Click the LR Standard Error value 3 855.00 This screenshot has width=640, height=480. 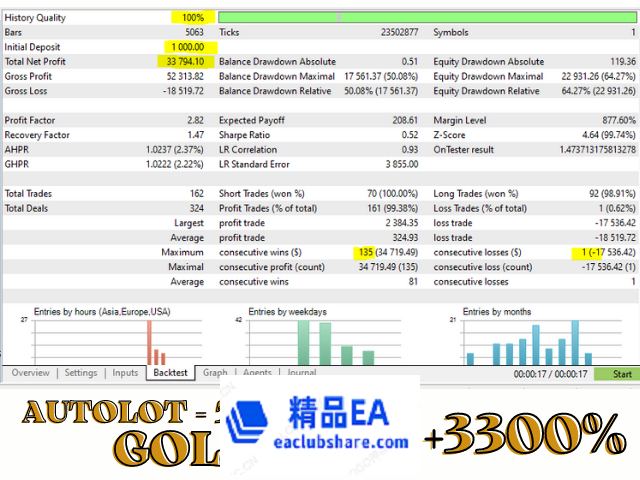pyautogui.click(x=402, y=164)
